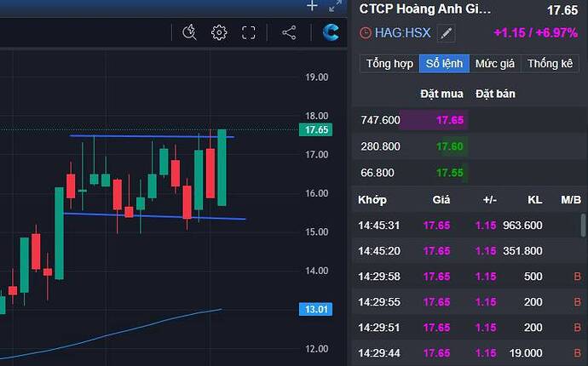588x366 pixels.
Task: Click the +/- column header
Action: [489, 200]
